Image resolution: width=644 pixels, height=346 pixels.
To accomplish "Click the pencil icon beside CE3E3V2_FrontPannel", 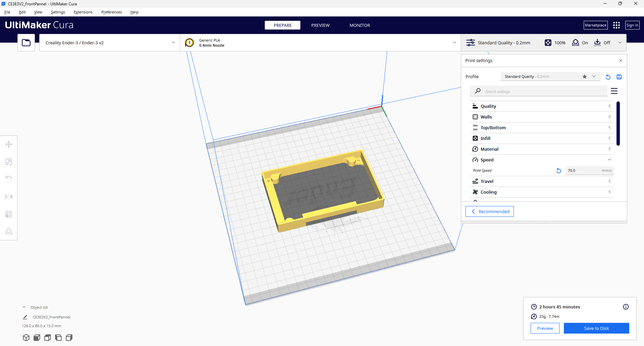I will [x=25, y=317].
